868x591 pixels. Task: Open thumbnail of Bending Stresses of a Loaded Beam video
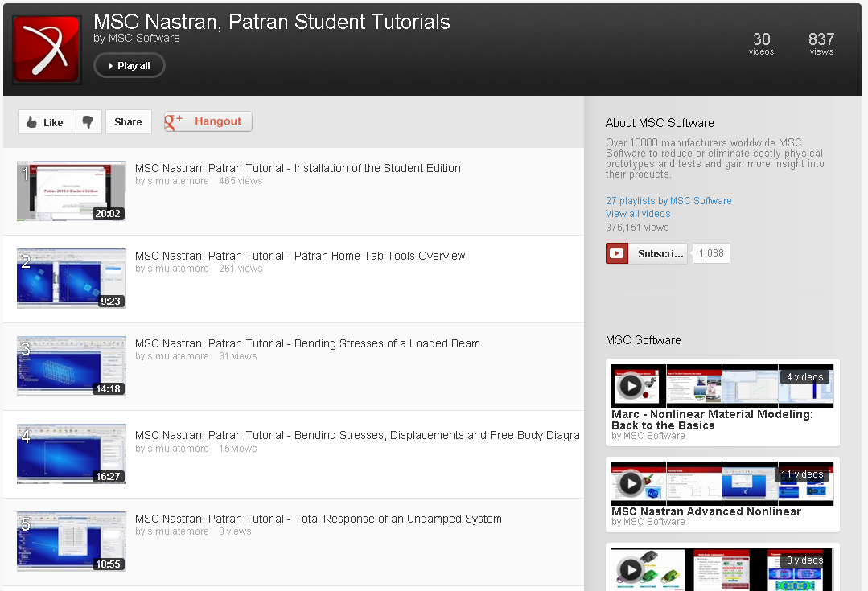coord(72,366)
